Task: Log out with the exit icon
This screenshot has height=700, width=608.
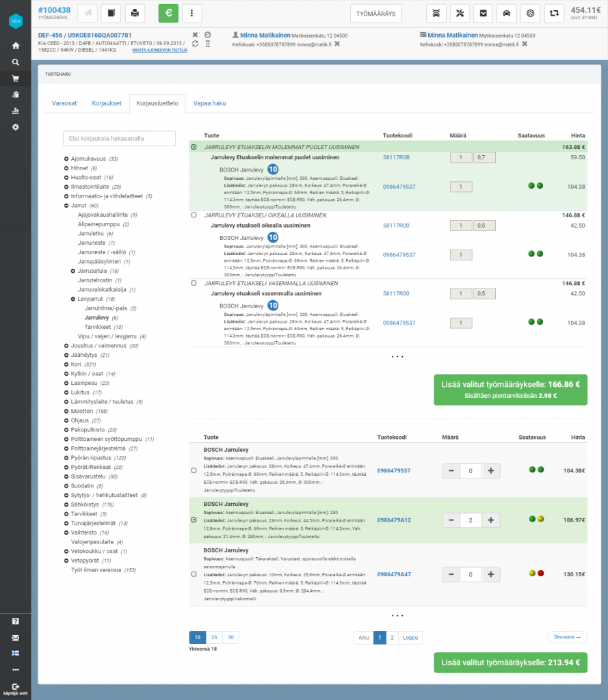Action: pyautogui.click(x=16, y=686)
